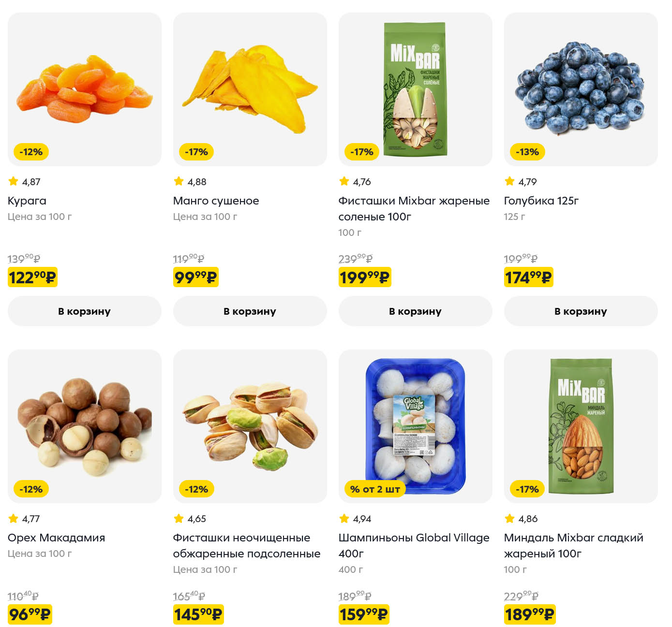Click the '% от 2 шт' promo badge
This screenshot has width=672, height=627.
tap(375, 489)
